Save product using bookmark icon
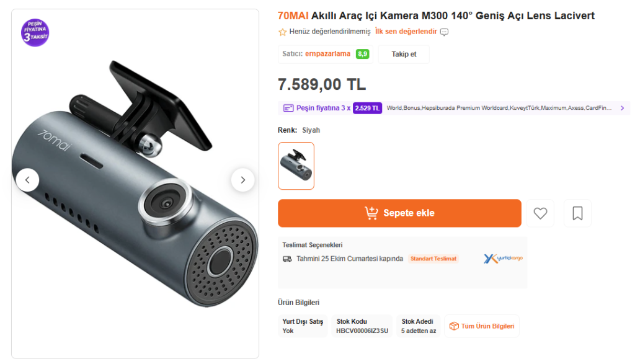This screenshot has height=364, width=635. pyautogui.click(x=577, y=213)
